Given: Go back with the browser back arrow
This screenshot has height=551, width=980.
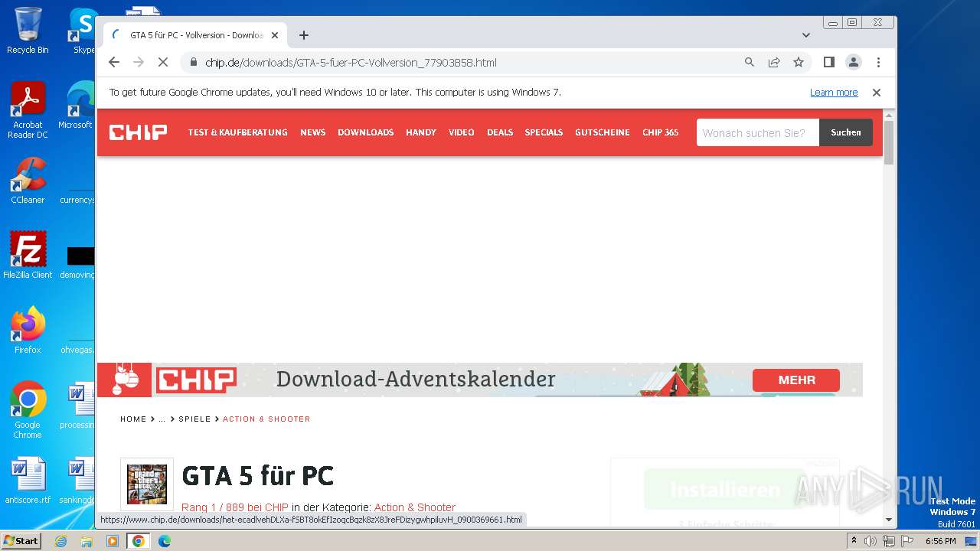Looking at the screenshot, I should (114, 63).
